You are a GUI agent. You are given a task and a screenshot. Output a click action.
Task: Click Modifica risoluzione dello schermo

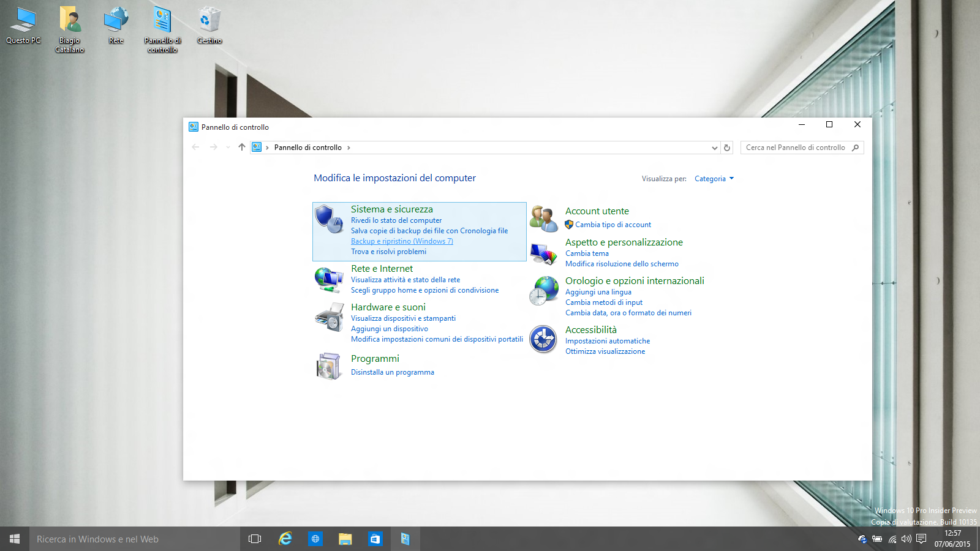[x=622, y=264]
